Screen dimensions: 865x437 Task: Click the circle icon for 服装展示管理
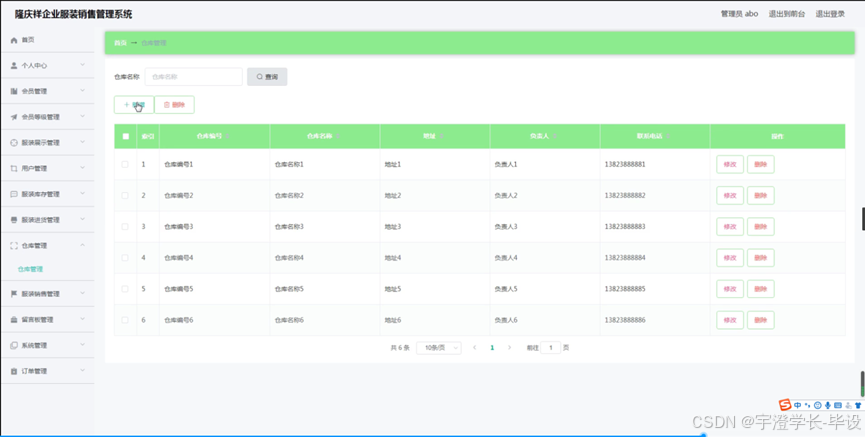(x=14, y=142)
